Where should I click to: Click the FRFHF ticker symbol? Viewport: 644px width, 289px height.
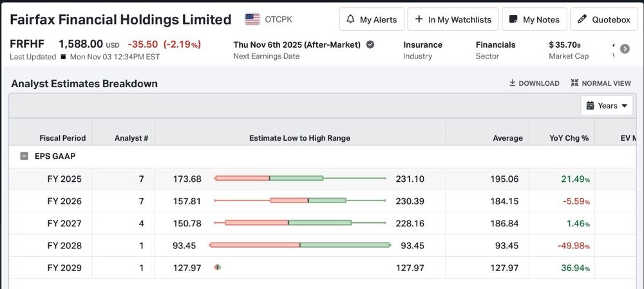[26, 44]
